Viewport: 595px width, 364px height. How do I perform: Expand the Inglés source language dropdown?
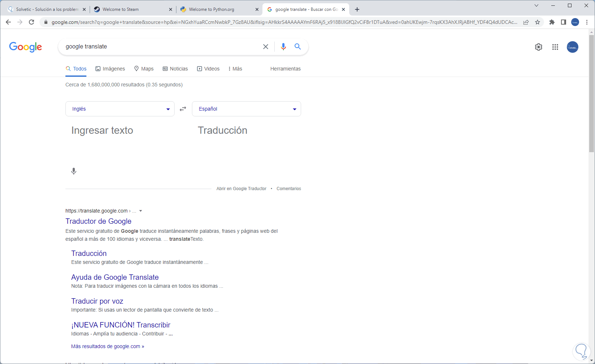pyautogui.click(x=120, y=109)
